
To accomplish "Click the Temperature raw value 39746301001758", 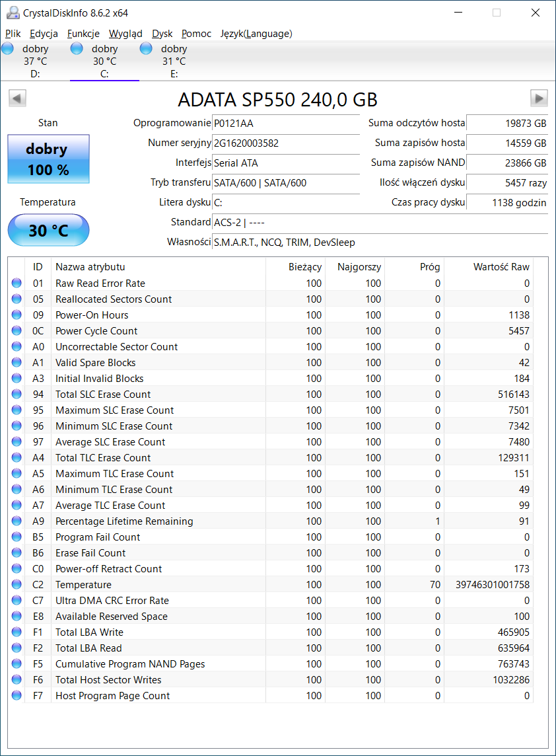I will click(x=493, y=584).
